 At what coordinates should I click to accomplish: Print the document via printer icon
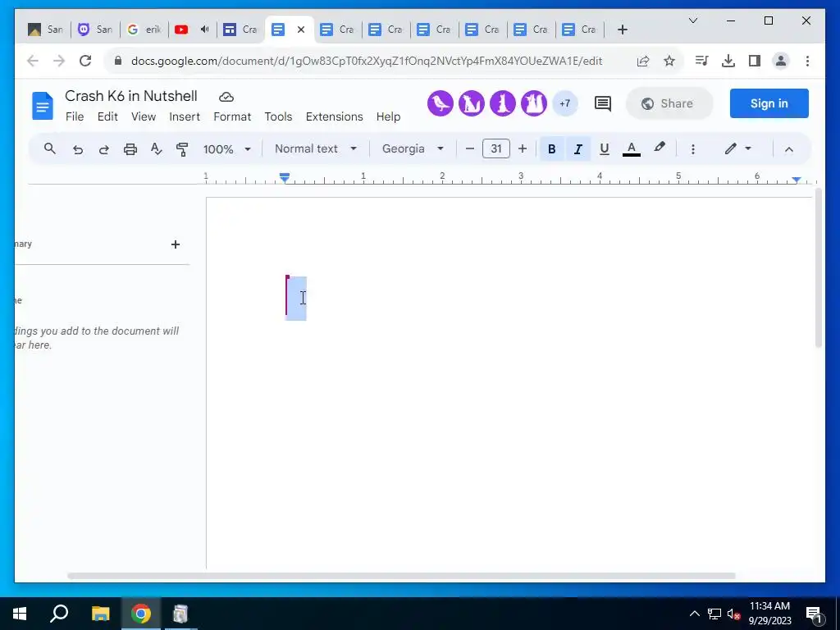[130, 149]
